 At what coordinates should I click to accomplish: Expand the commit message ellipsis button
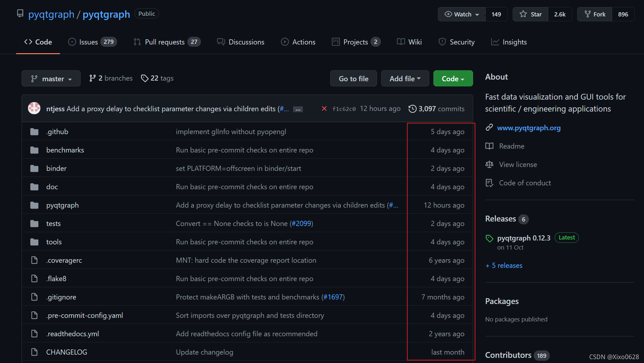tap(298, 109)
